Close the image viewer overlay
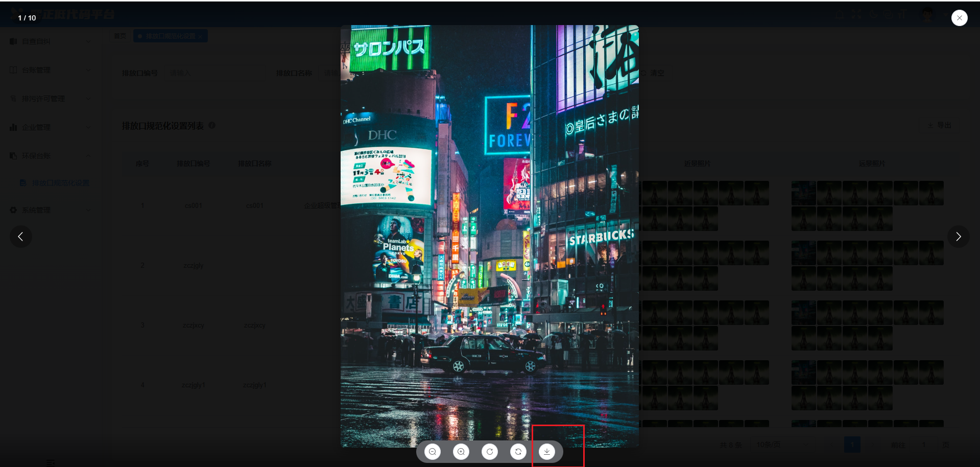Viewport: 980px width, 467px height. 959,18
